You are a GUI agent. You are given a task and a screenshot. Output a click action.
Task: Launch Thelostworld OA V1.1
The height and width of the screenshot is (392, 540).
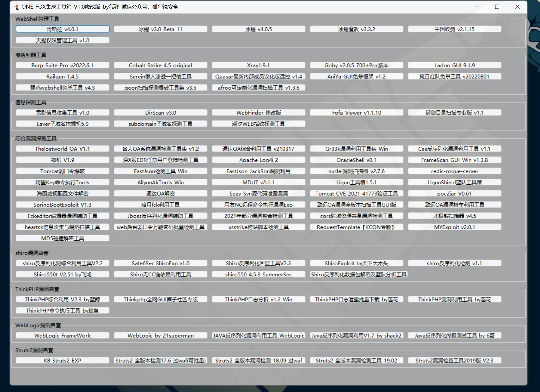click(x=62, y=149)
